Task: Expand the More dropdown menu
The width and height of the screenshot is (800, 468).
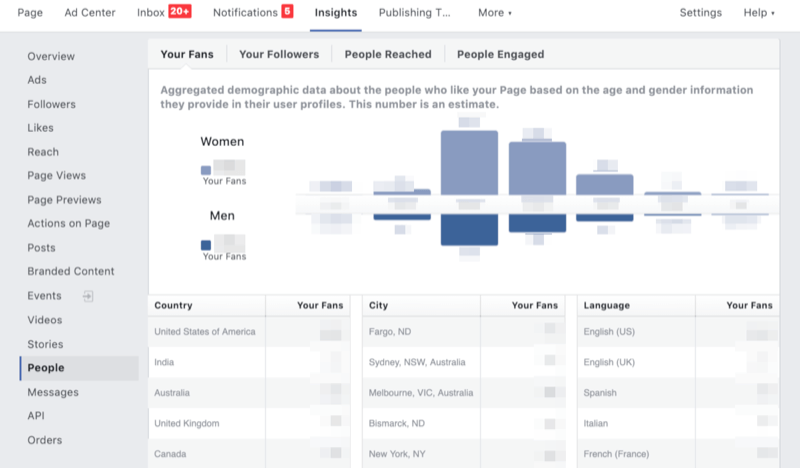Action: [495, 13]
